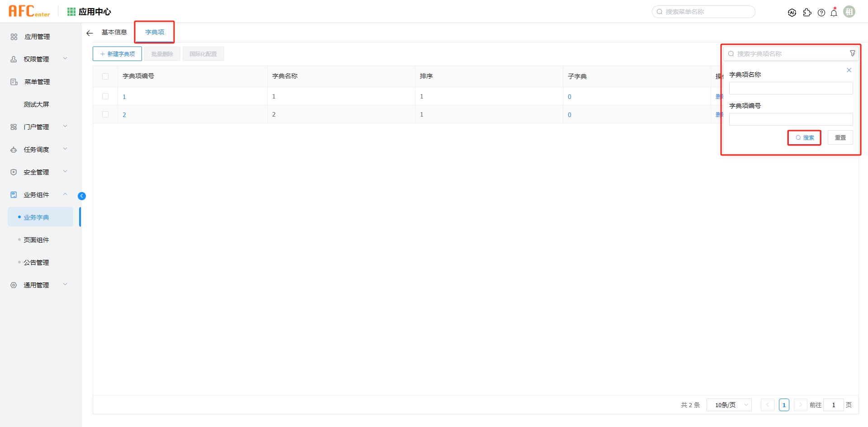Select 页面组件 in the sidebar

point(36,239)
